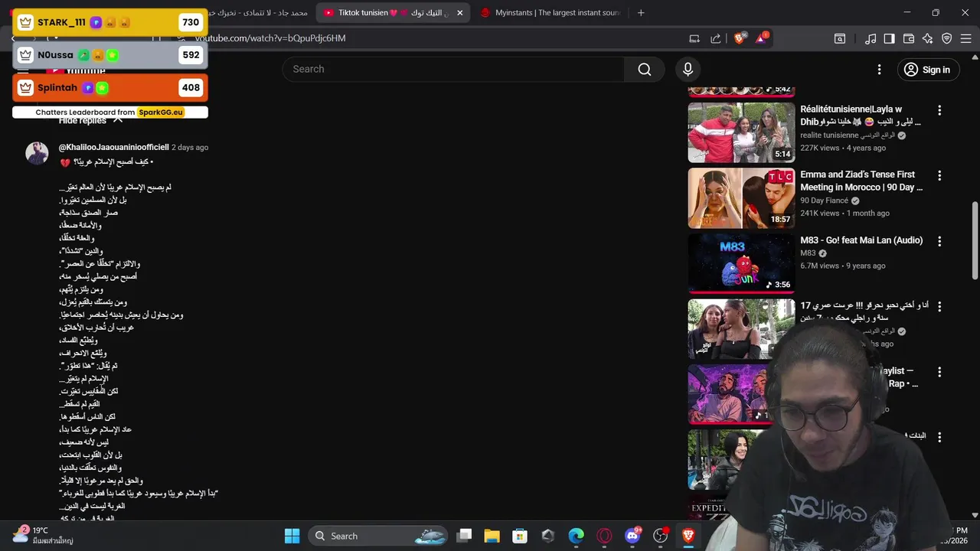Image resolution: width=980 pixels, height=551 pixels.
Task: Open Task View on the taskbar
Action: tap(464, 536)
